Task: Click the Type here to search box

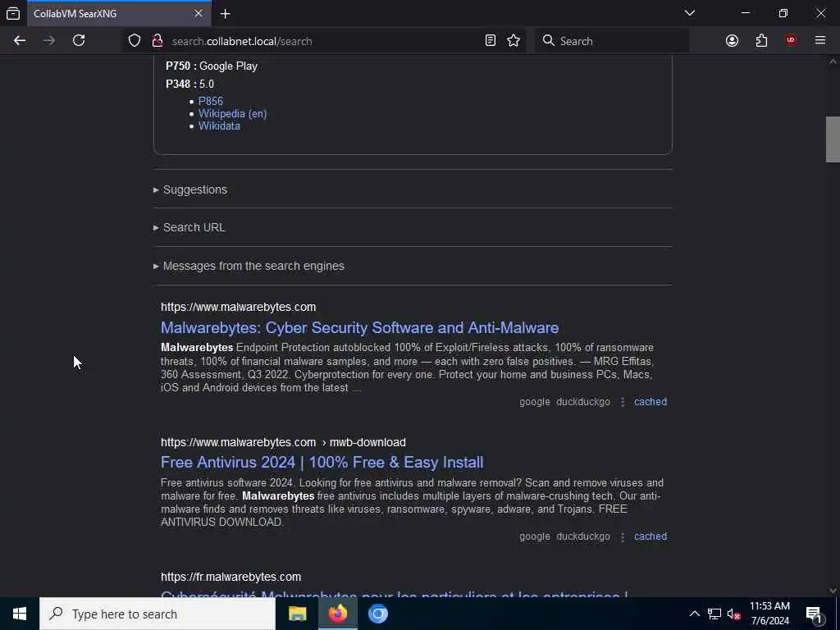Action: 157,614
